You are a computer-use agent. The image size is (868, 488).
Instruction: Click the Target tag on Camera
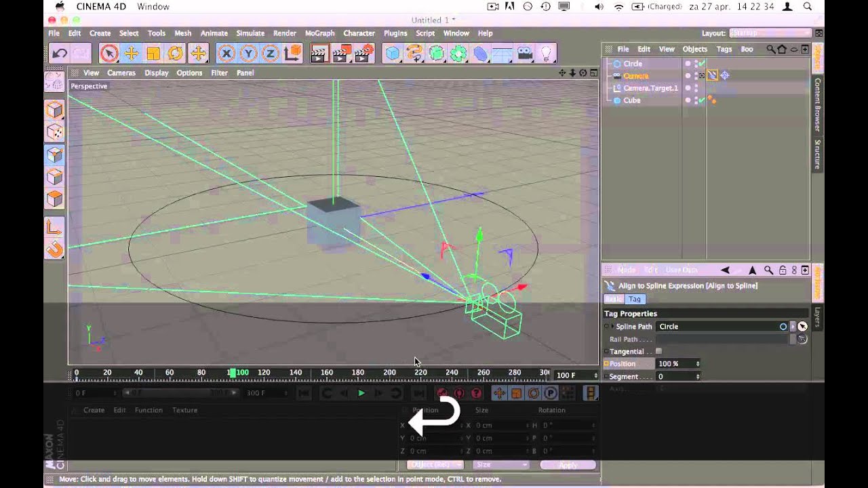(724, 76)
